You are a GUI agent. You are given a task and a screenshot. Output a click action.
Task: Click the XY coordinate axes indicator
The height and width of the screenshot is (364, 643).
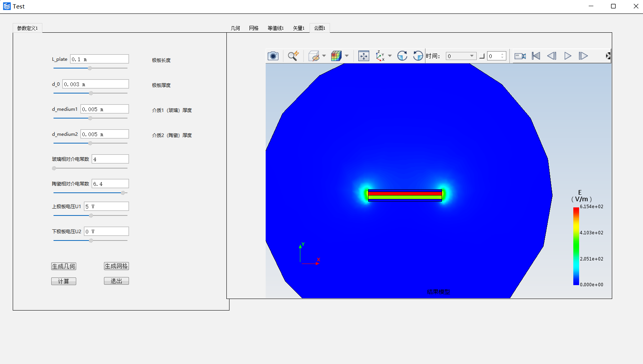310,254
